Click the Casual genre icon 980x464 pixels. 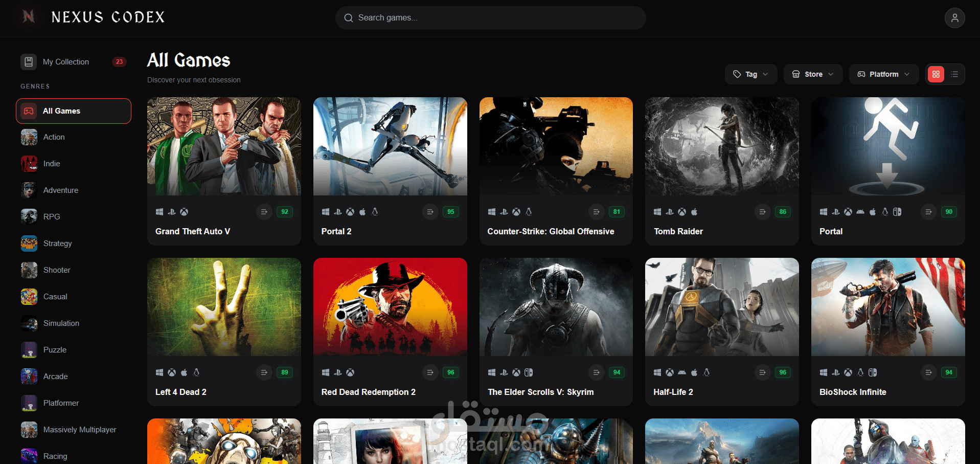pos(29,297)
